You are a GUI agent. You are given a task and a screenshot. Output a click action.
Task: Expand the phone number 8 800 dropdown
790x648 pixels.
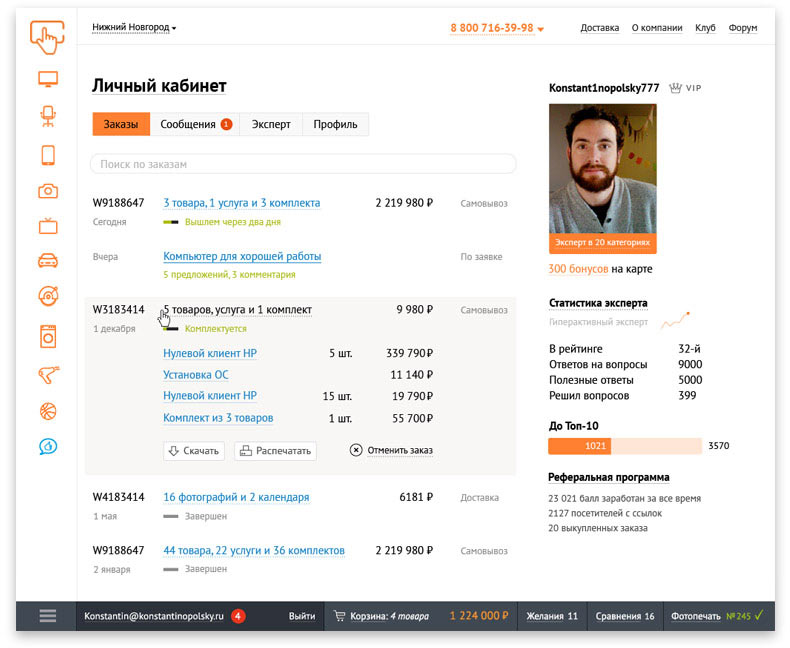tap(497, 28)
